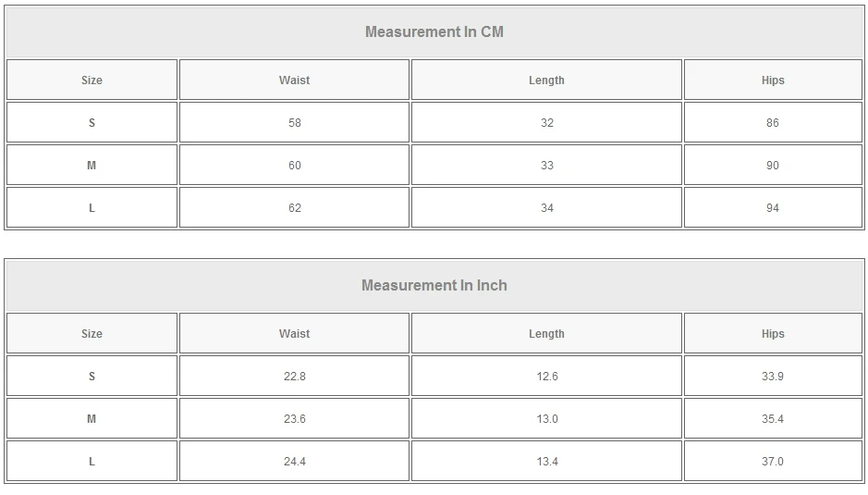The height and width of the screenshot is (495, 868).
Task: Select the hips cell showing 35.4
Action: point(773,419)
